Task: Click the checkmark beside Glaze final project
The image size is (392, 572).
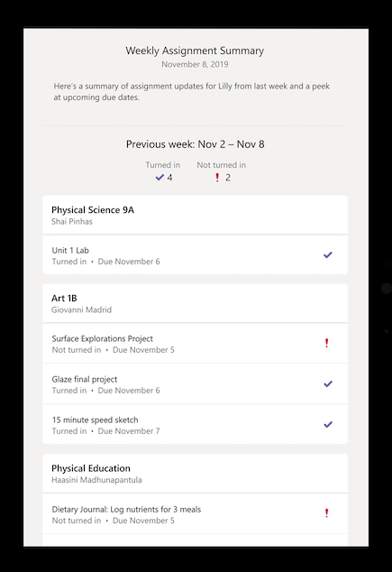Action: tap(328, 383)
